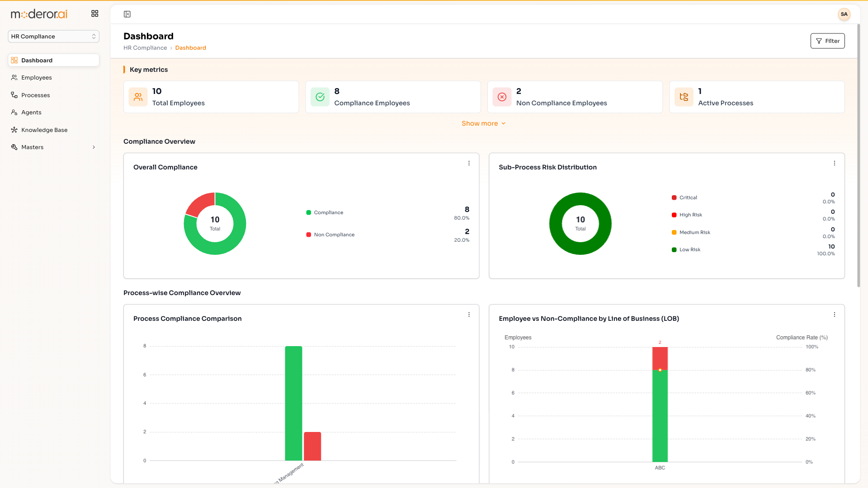Click the funnel icon in the Filter button

tap(819, 42)
